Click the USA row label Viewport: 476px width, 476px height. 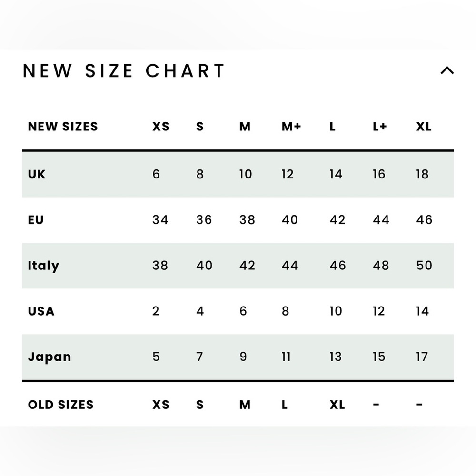click(41, 311)
